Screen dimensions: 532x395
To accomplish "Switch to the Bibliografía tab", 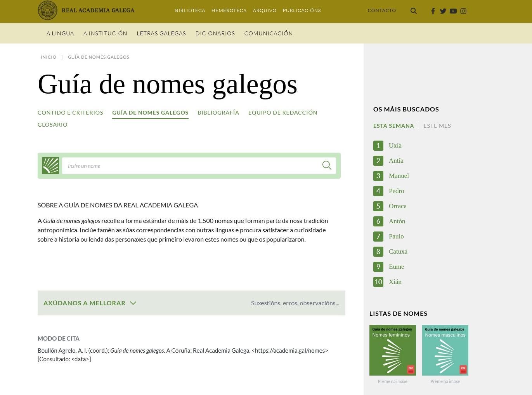I will pyautogui.click(x=218, y=113).
